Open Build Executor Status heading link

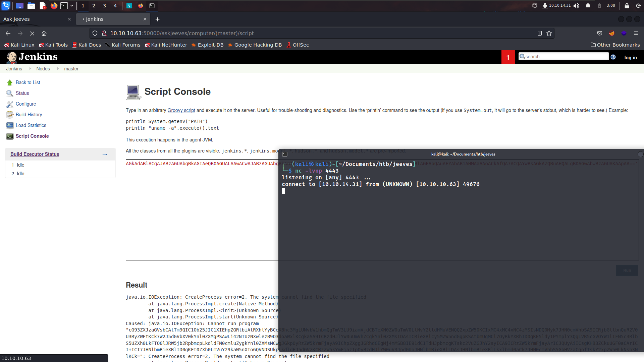[35, 154]
